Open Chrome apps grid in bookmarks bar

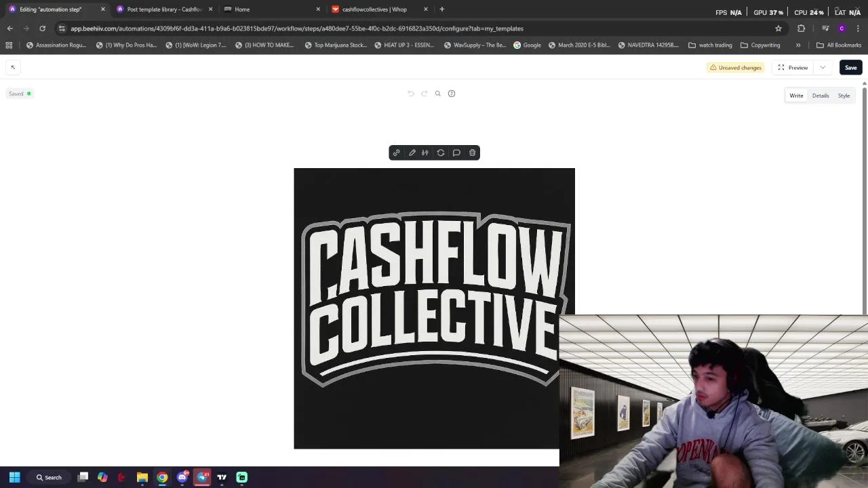[9, 45]
